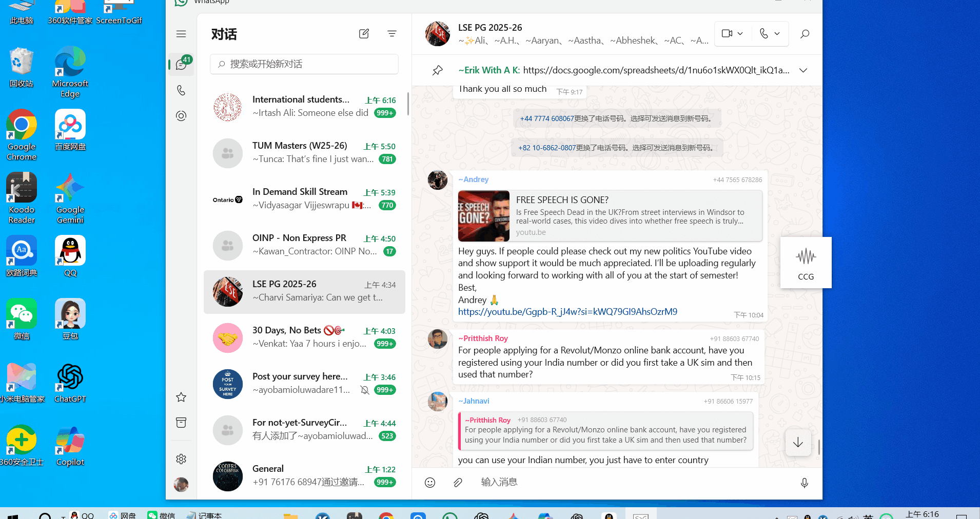Open WhatsApp settings gear
This screenshot has height=519, width=980.
pos(181,458)
